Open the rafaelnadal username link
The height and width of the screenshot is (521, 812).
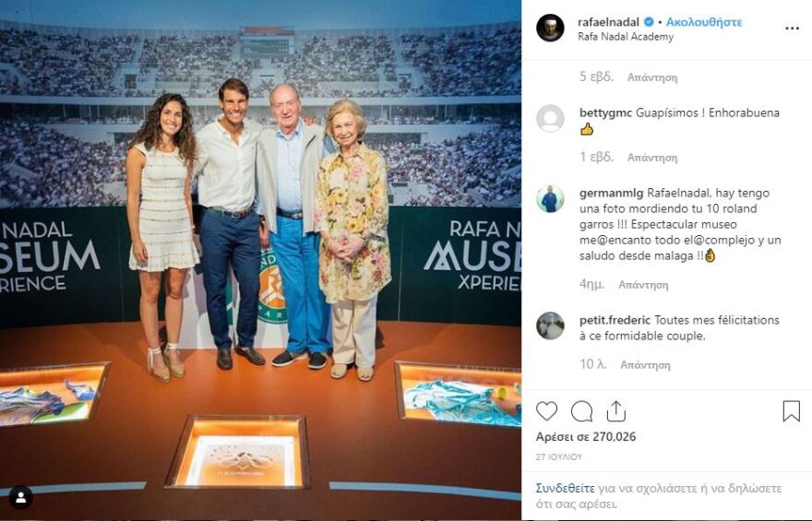(608, 22)
